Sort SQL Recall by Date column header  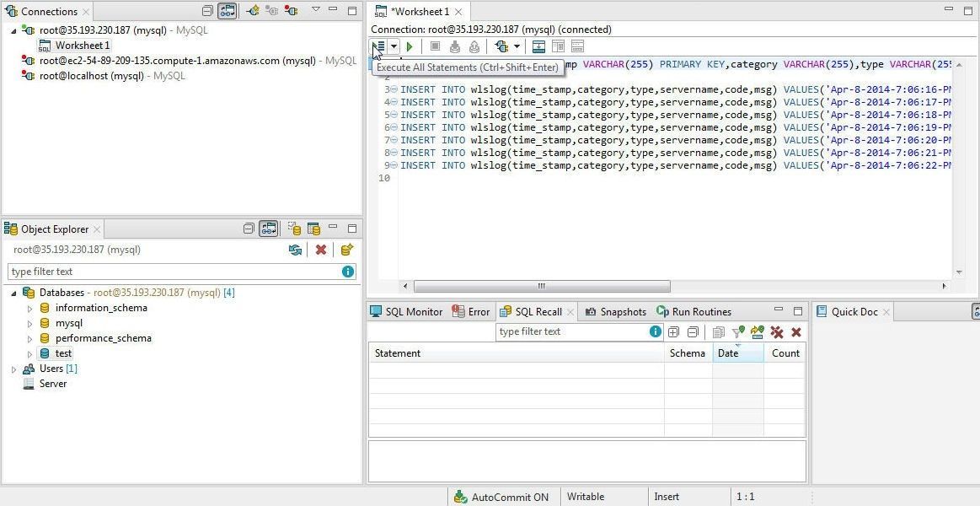pos(738,353)
